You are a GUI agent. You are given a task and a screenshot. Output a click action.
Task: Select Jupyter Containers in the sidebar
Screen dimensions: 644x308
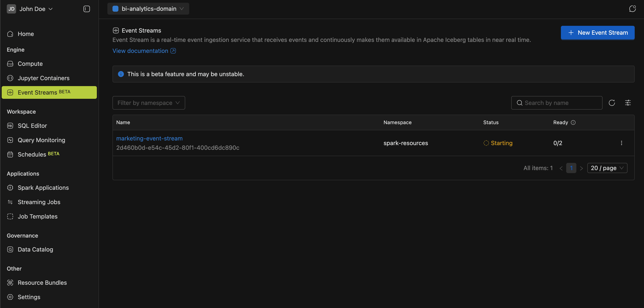pos(44,78)
